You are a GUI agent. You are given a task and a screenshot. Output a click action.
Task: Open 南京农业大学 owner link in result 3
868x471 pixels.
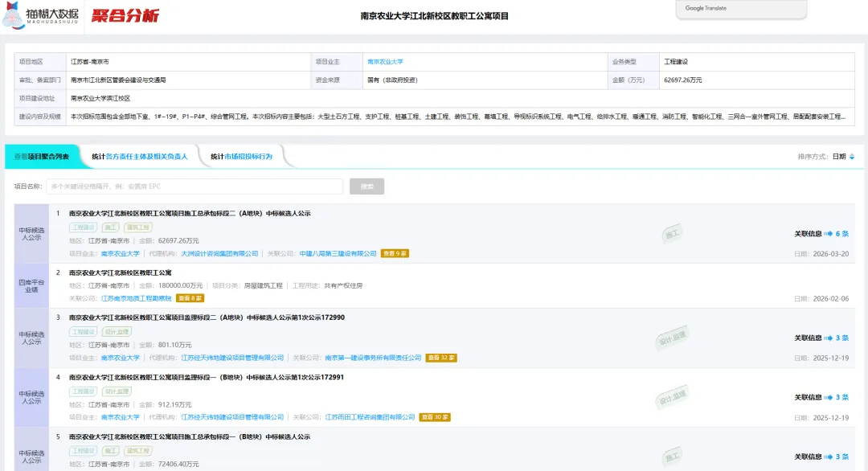(120, 358)
